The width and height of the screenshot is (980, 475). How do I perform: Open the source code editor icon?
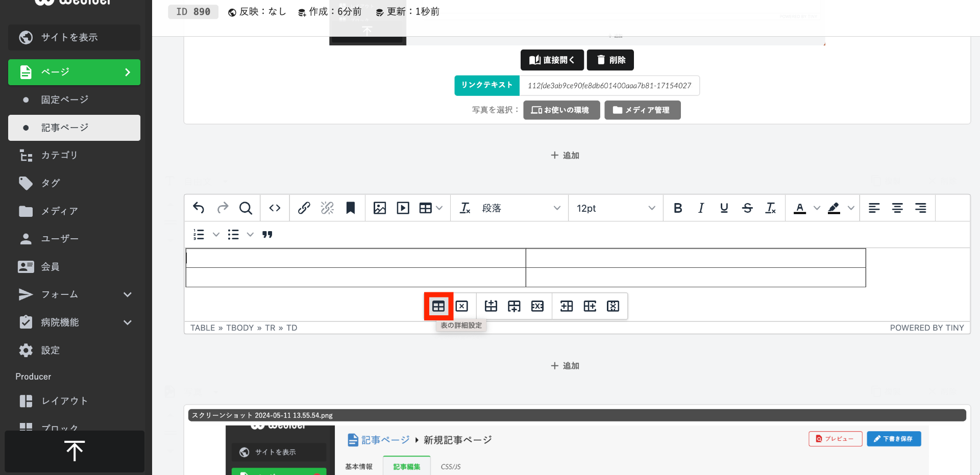(x=275, y=208)
